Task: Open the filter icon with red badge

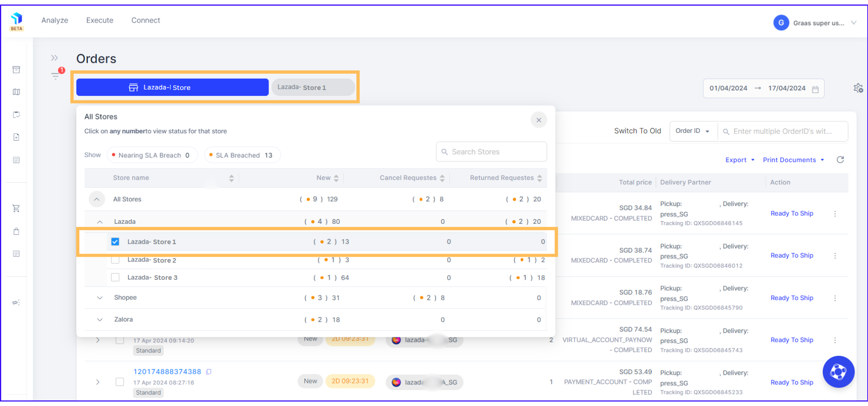Action: [56, 76]
